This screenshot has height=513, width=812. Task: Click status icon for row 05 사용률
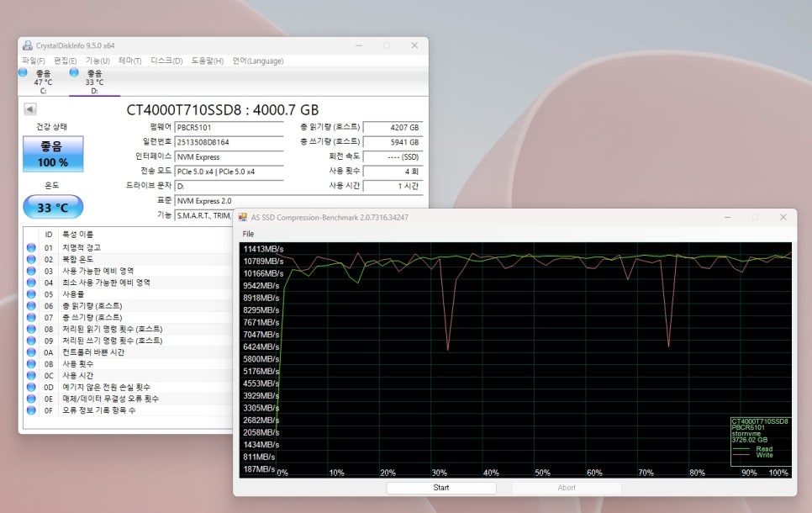click(x=31, y=294)
